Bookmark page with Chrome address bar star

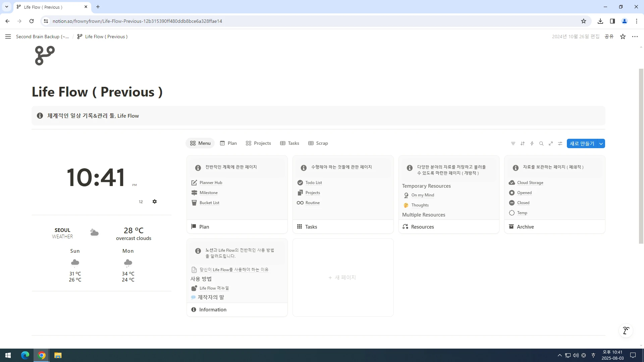pyautogui.click(x=583, y=21)
